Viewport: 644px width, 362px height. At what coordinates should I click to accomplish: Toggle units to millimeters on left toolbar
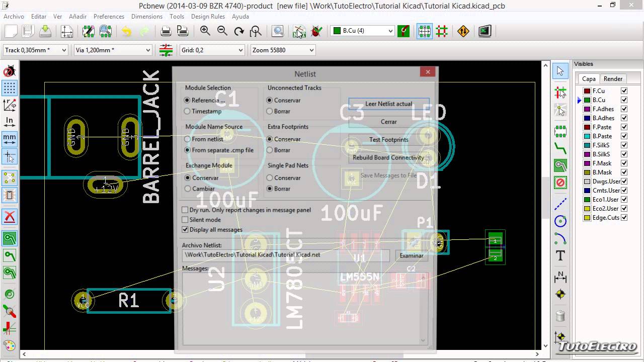(x=10, y=138)
